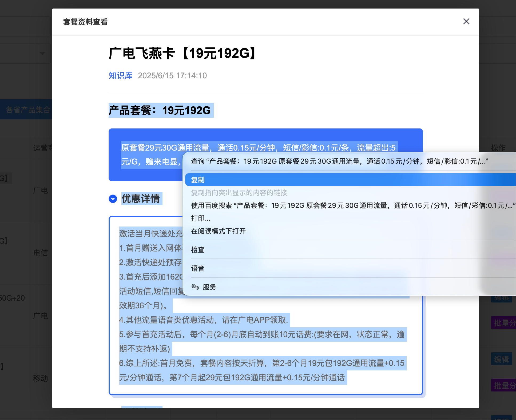This screenshot has width=516, height=420.
Task: Close the 套餐资料查看 dialog
Action: tap(466, 21)
